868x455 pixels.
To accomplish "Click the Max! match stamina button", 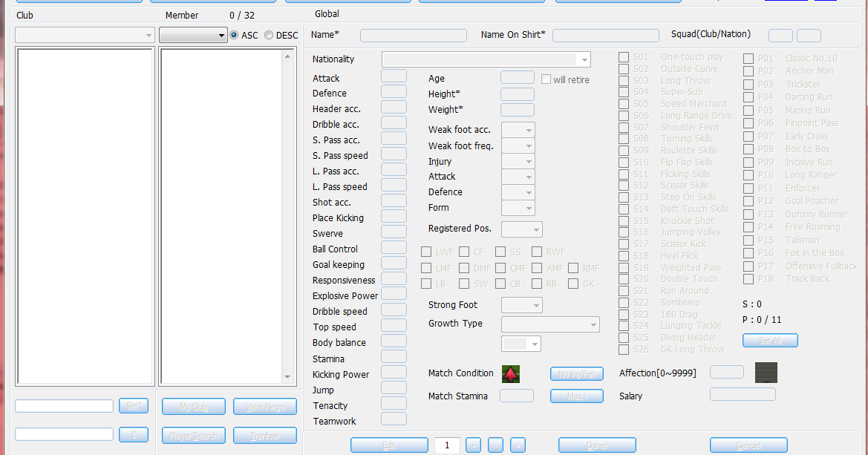I will [x=577, y=395].
